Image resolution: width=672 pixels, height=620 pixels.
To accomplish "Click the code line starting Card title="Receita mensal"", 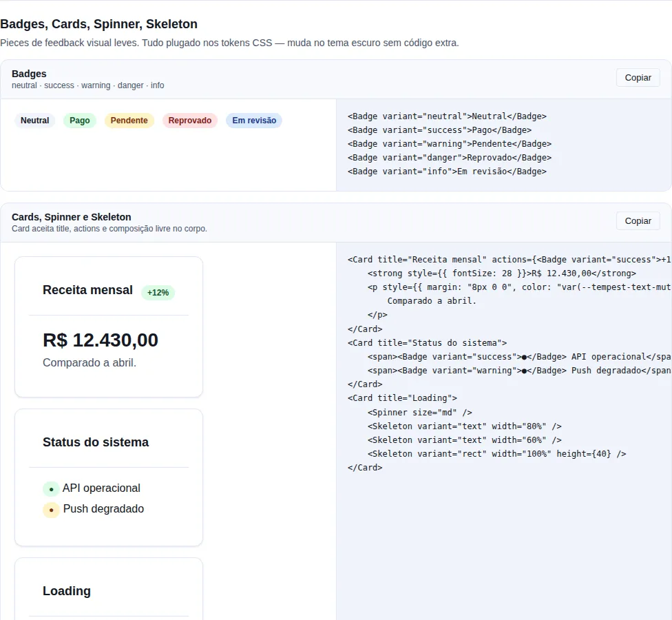I will [x=510, y=260].
